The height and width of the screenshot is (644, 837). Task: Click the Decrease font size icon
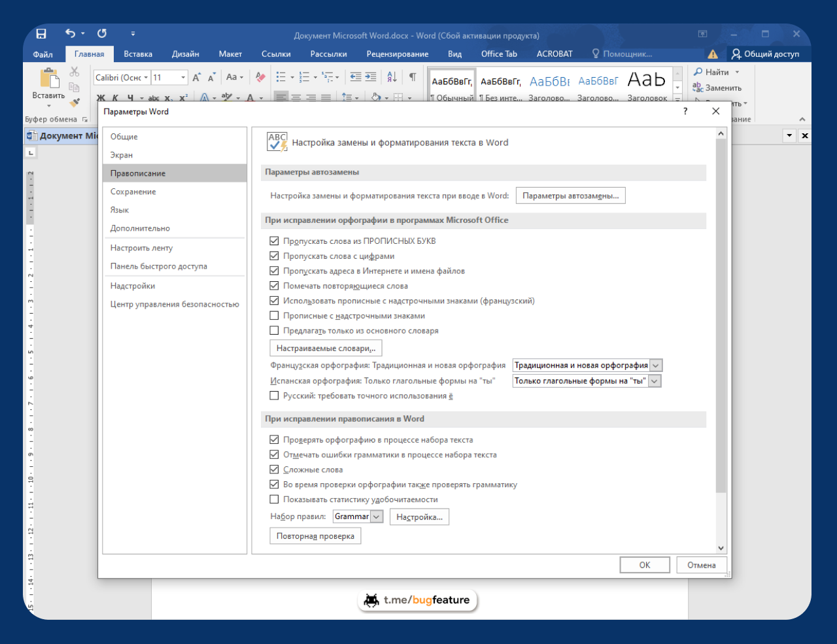(x=211, y=78)
